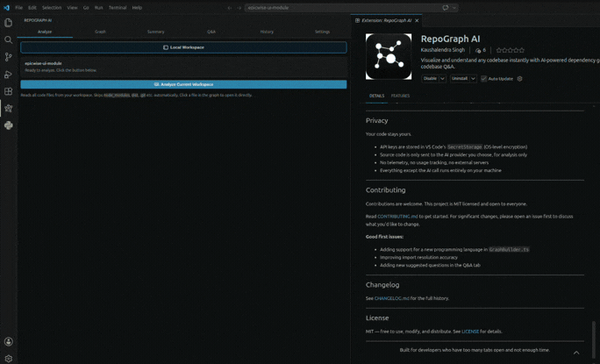Open the Run and Debug view
Screen dimensions: 600x364
pyautogui.click(x=8, y=75)
